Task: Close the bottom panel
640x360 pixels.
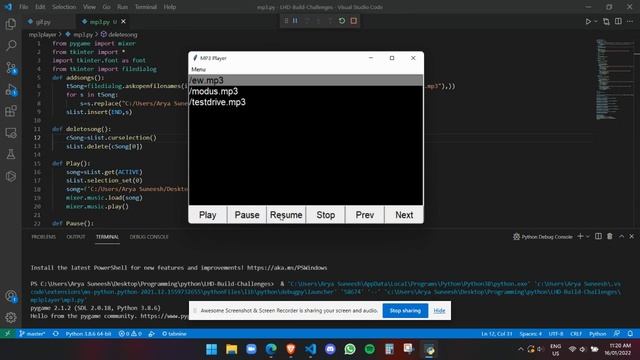Action: click(x=631, y=236)
